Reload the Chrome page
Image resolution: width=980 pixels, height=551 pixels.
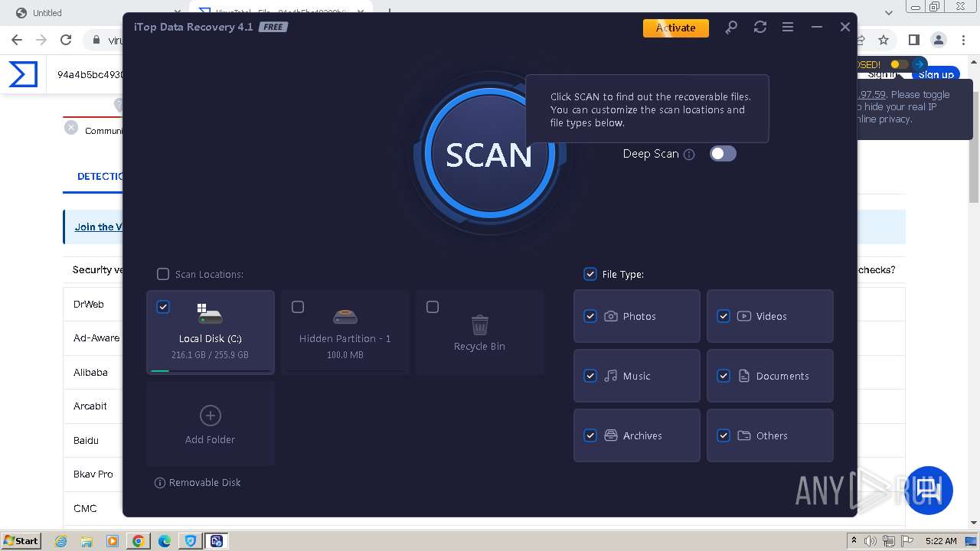tap(66, 40)
